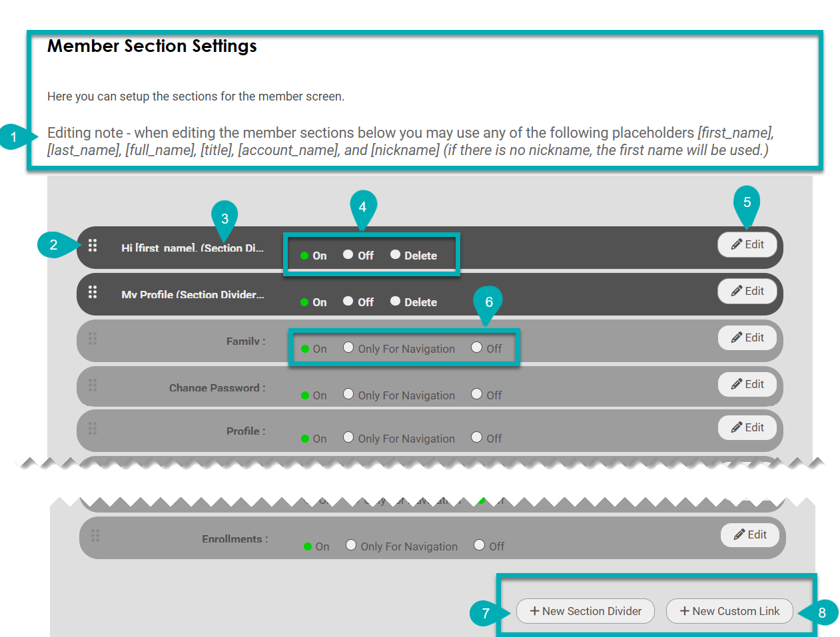Screen dimensions: 840x637
Task: Click drag handle on My Profile divider row
Action: click(x=93, y=292)
